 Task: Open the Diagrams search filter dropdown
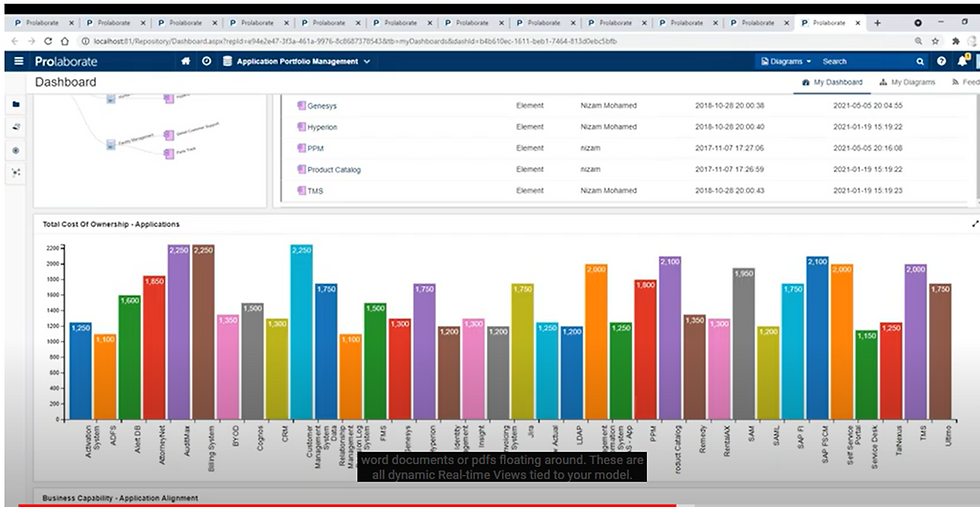[786, 61]
